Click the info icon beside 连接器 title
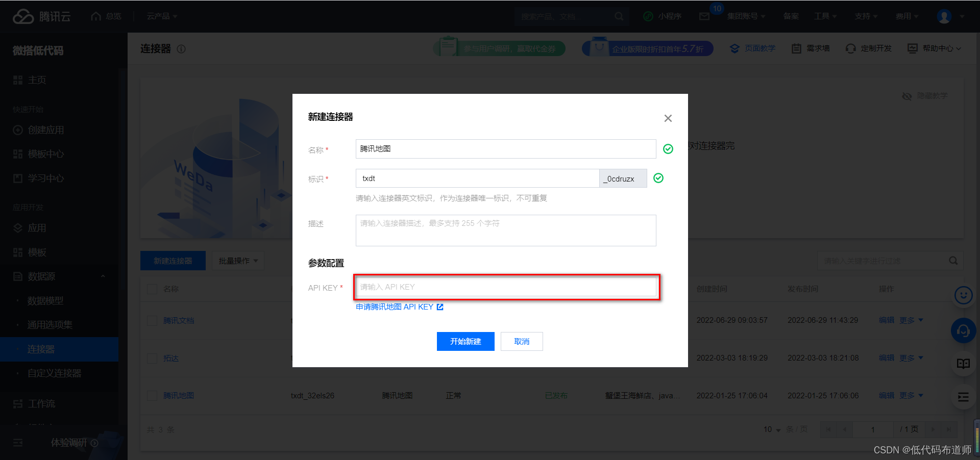This screenshot has height=460, width=980. [x=181, y=49]
